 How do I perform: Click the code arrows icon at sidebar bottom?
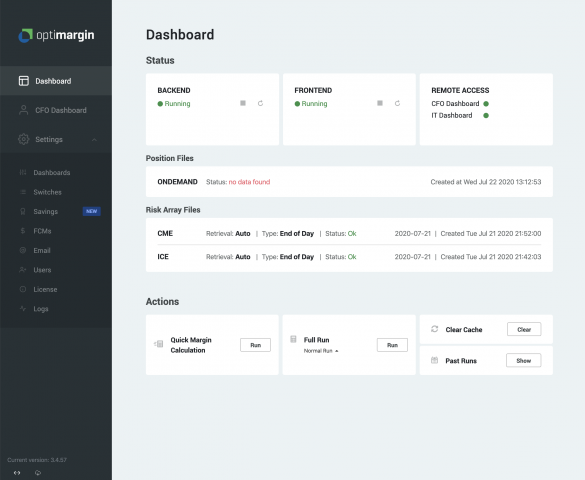point(17,473)
